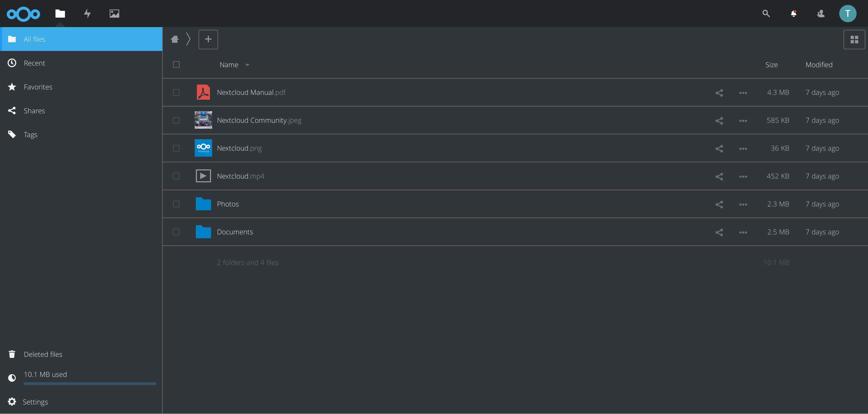Open Nextcloud.mp4 file name

point(240,176)
